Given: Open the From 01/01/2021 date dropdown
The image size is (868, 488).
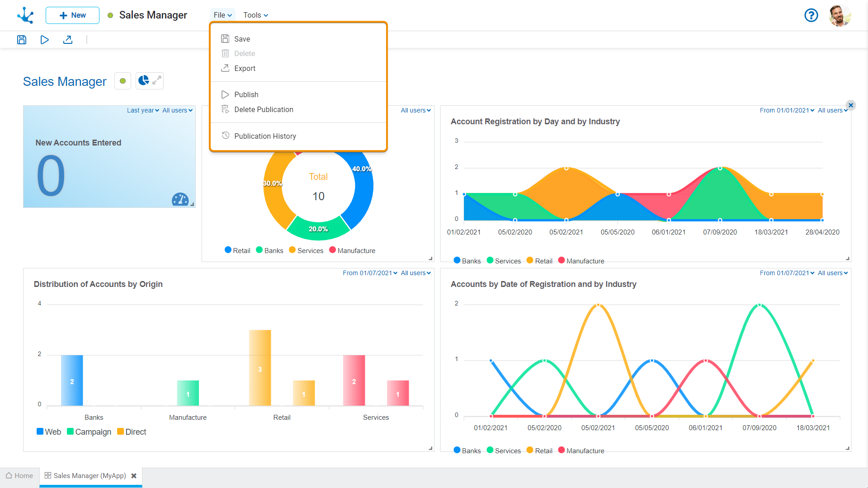Looking at the screenshot, I should [787, 110].
